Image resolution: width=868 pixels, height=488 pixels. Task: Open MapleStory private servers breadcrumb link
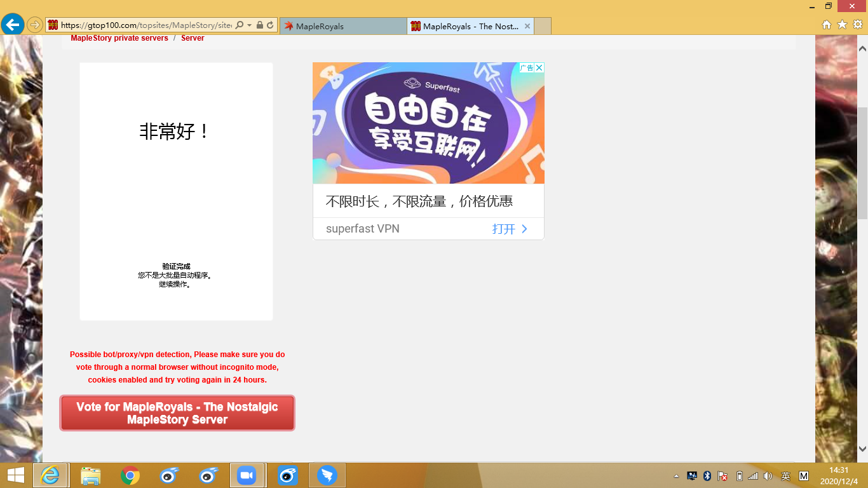tap(119, 38)
